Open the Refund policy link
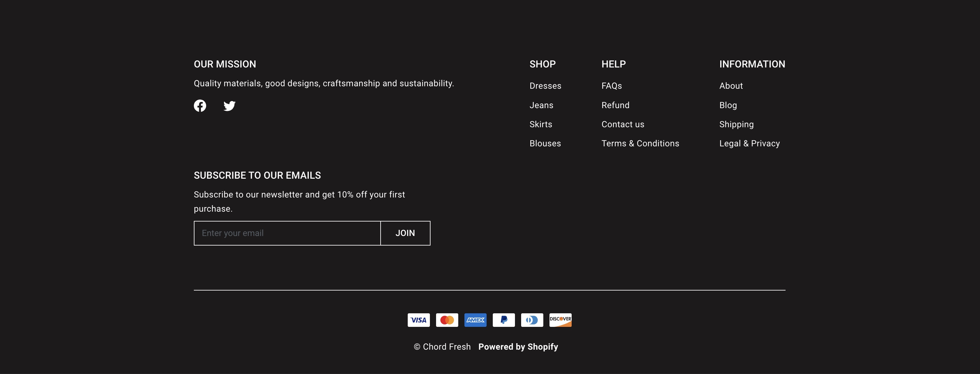 click(x=615, y=105)
